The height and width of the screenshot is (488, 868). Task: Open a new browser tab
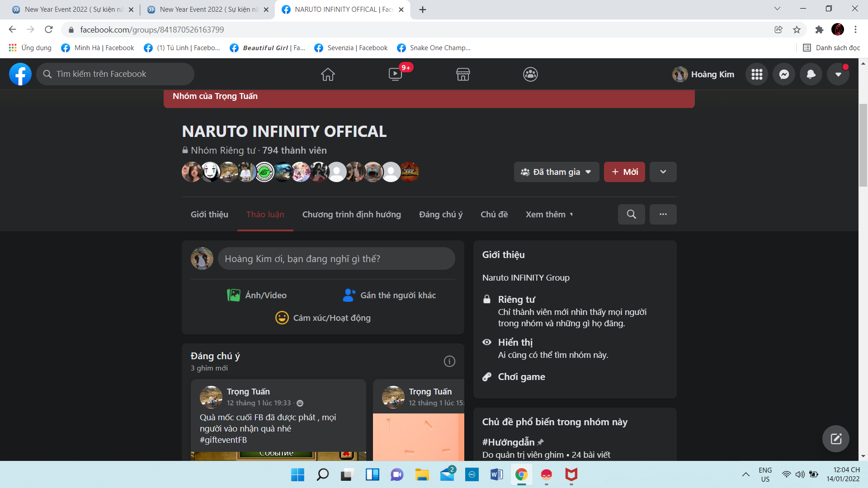[422, 9]
